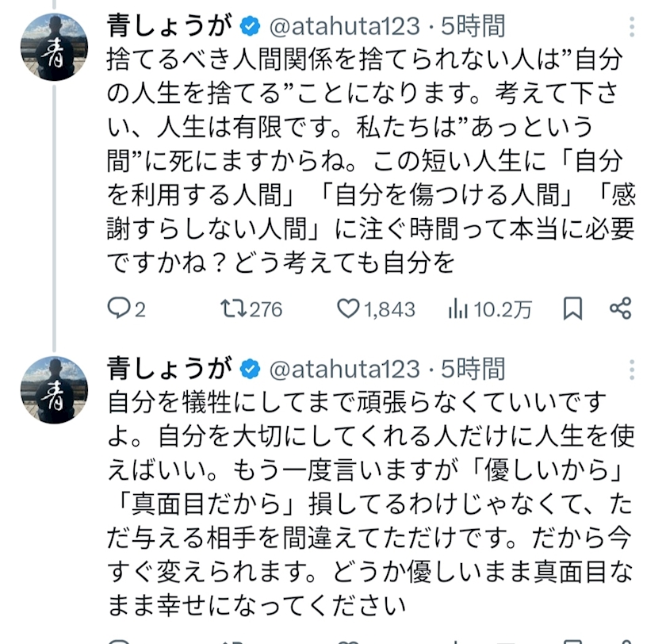The height and width of the screenshot is (644, 666).
Task: Click the verified badge on the second post
Action: (x=251, y=369)
